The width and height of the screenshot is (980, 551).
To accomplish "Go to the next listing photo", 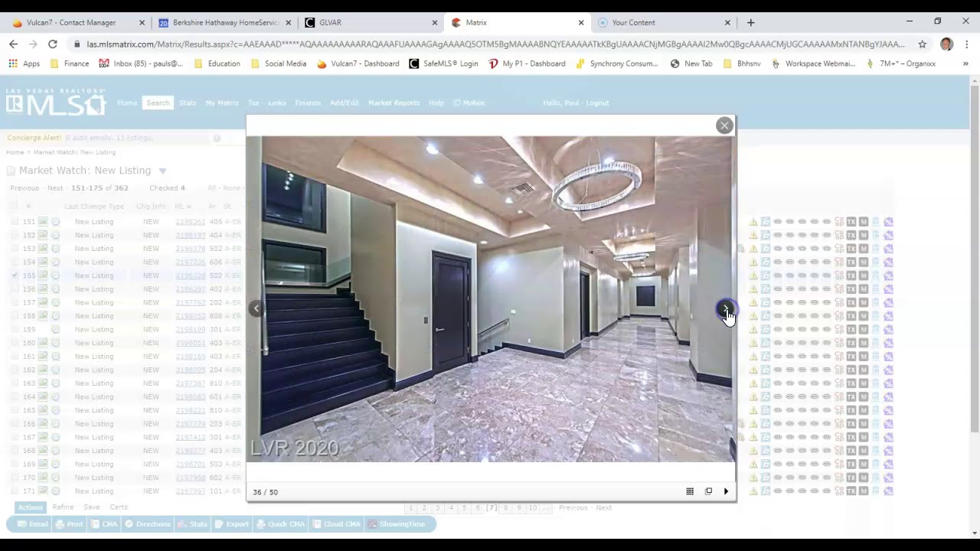I will pyautogui.click(x=726, y=308).
